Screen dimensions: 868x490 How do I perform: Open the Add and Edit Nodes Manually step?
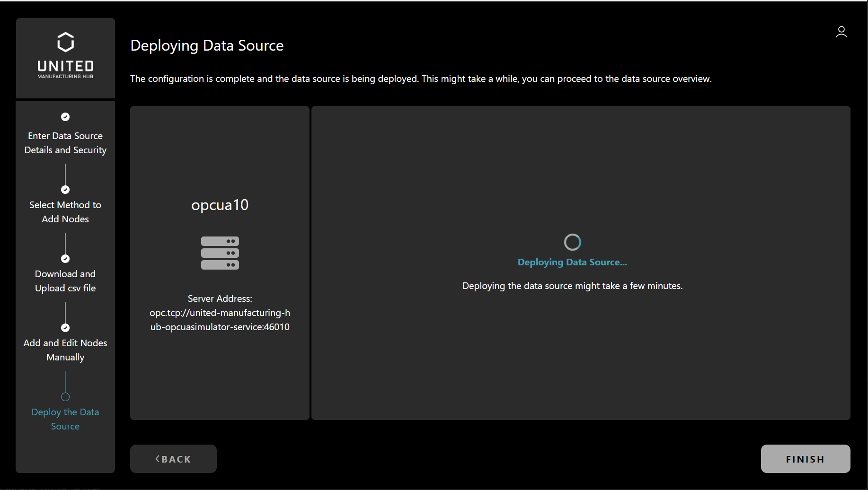[65, 350]
